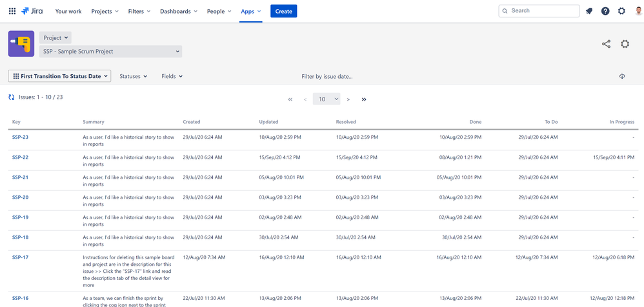Click the Jira logo
This screenshot has height=307, width=644.
[32, 11]
